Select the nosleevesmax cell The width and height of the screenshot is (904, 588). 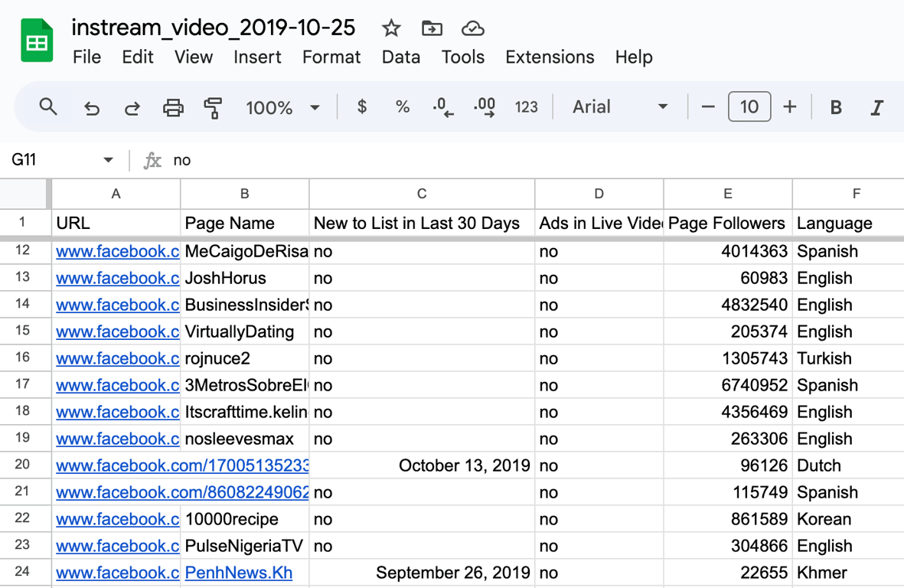click(244, 439)
